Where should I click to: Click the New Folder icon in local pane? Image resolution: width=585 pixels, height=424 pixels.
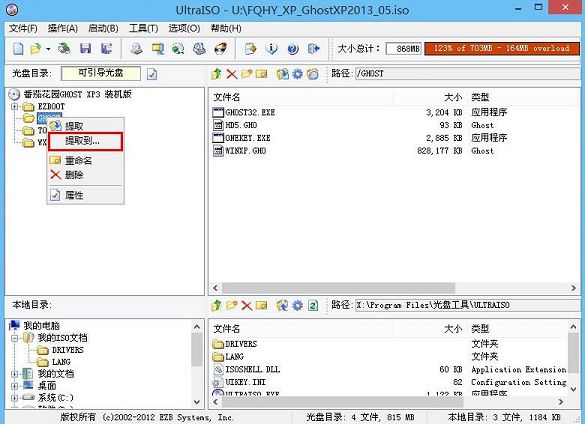tap(232, 305)
